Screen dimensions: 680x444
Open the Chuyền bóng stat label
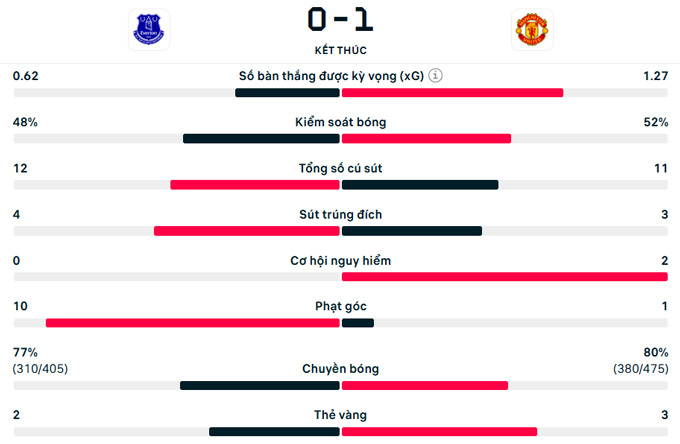pyautogui.click(x=340, y=369)
